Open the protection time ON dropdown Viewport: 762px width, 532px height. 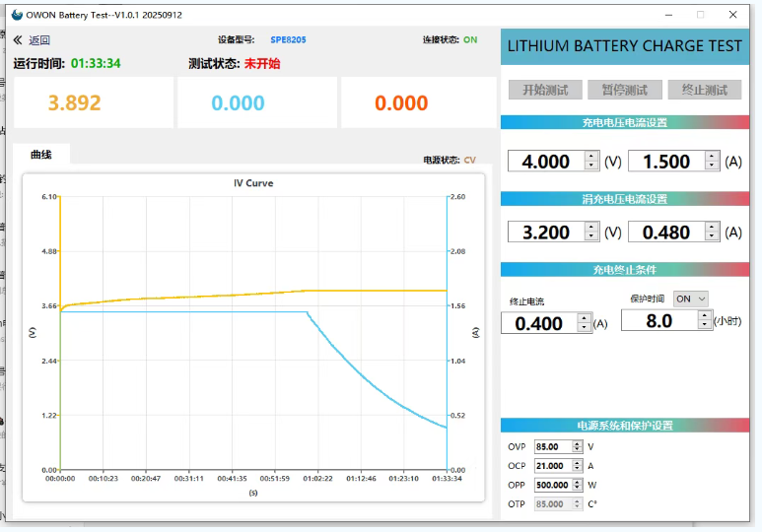click(690, 299)
